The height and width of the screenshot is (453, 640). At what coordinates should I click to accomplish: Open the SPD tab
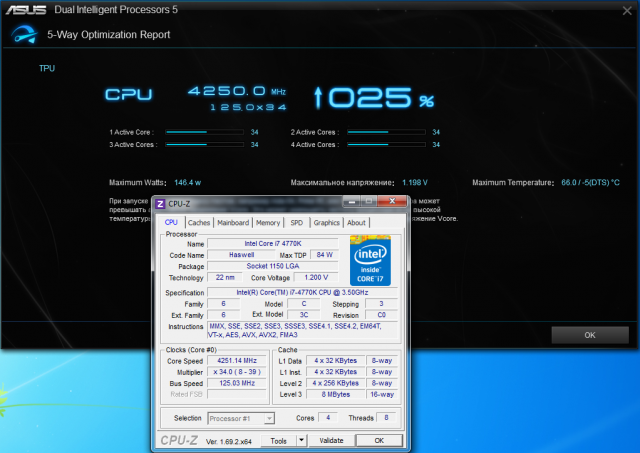point(297,223)
